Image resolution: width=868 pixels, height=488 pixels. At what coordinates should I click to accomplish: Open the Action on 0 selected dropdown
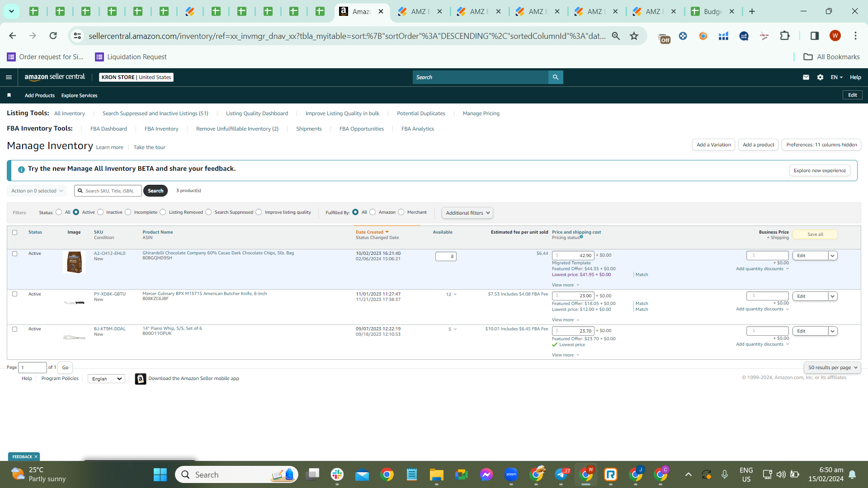pos(37,191)
